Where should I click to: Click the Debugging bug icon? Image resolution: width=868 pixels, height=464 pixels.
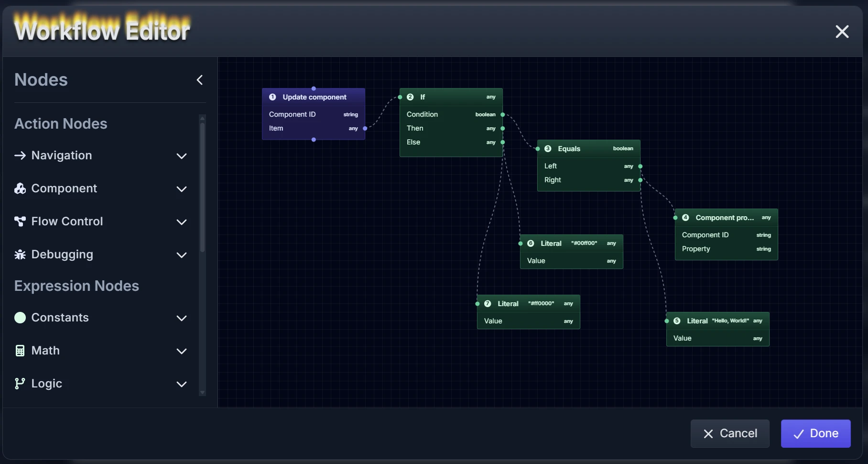(20, 254)
